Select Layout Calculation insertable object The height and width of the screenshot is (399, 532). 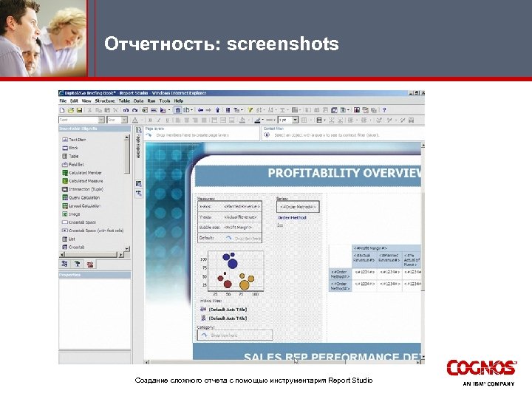click(x=81, y=206)
